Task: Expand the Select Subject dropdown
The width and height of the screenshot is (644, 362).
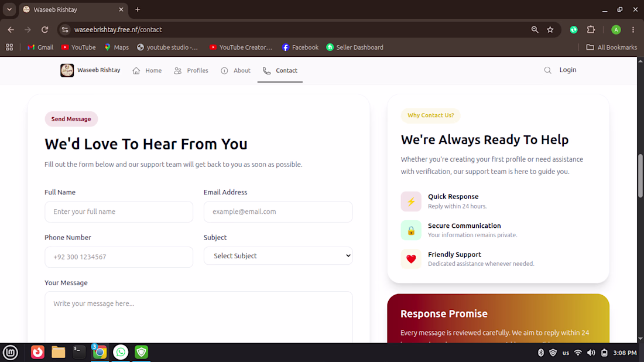Action: tap(278, 255)
